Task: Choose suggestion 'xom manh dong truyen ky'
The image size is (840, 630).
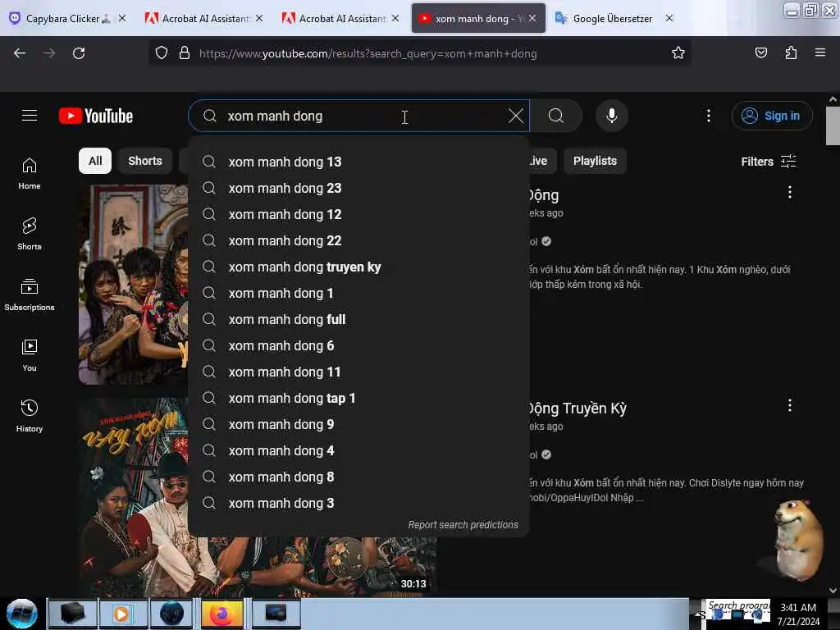Action: [358, 267]
